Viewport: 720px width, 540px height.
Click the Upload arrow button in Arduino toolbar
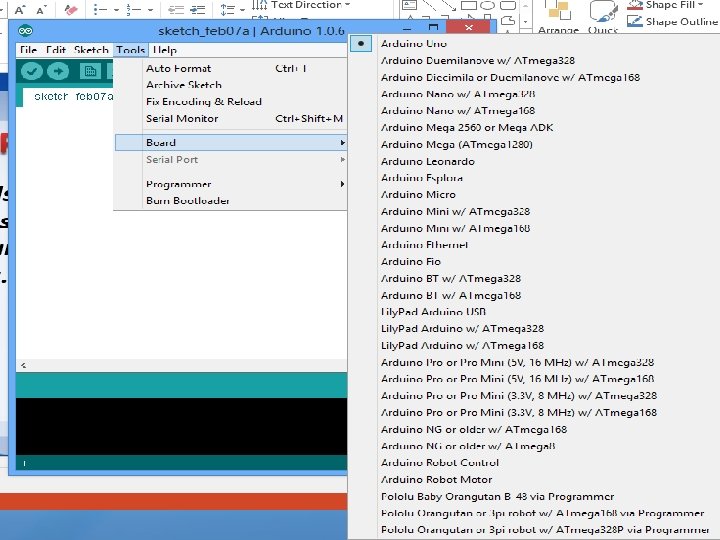pyautogui.click(x=58, y=71)
